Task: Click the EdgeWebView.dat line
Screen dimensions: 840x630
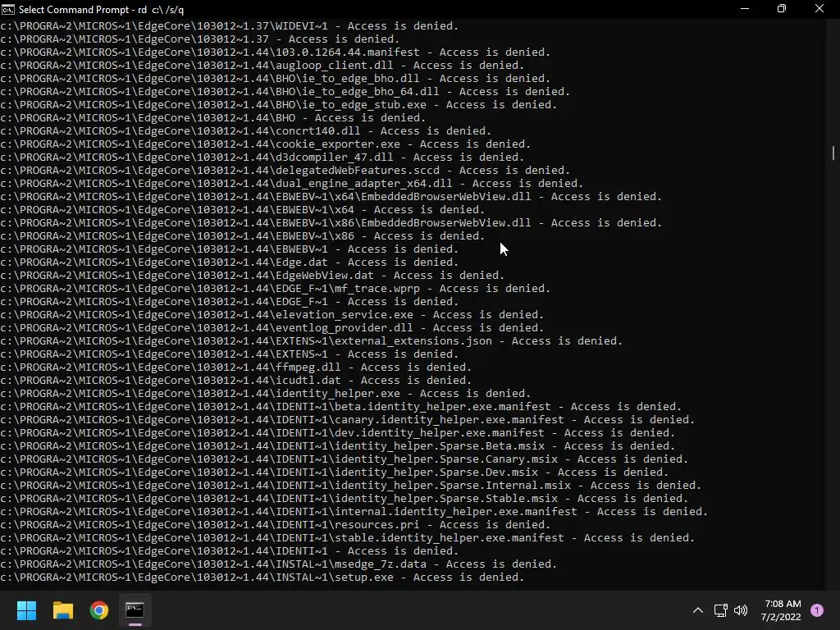Action: coord(253,276)
